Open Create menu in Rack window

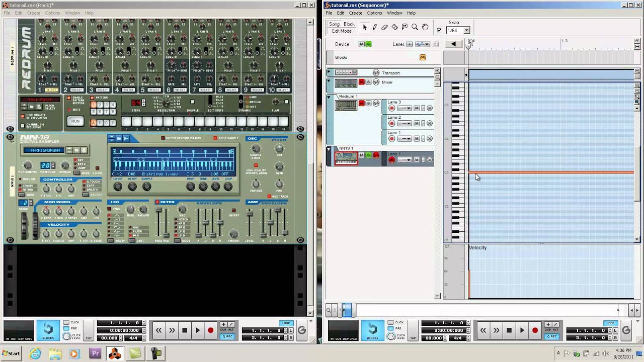[x=34, y=13]
